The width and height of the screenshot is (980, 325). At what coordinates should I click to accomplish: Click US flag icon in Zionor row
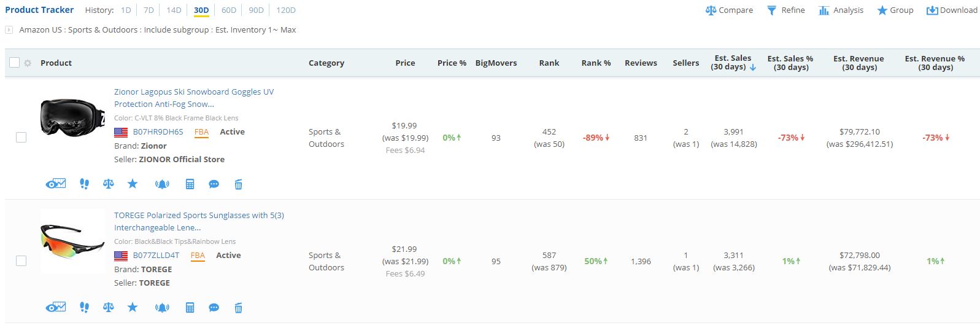click(x=121, y=132)
